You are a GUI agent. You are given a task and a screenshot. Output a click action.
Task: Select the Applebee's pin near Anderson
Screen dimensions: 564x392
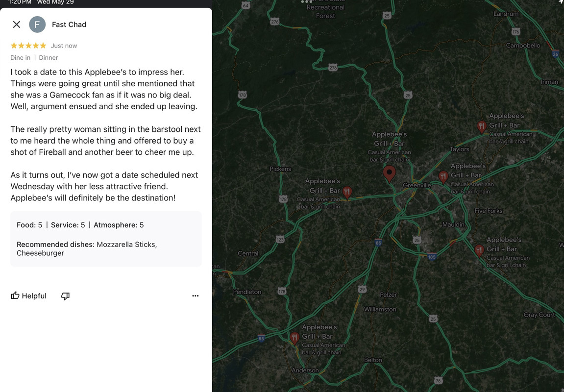[x=294, y=338]
